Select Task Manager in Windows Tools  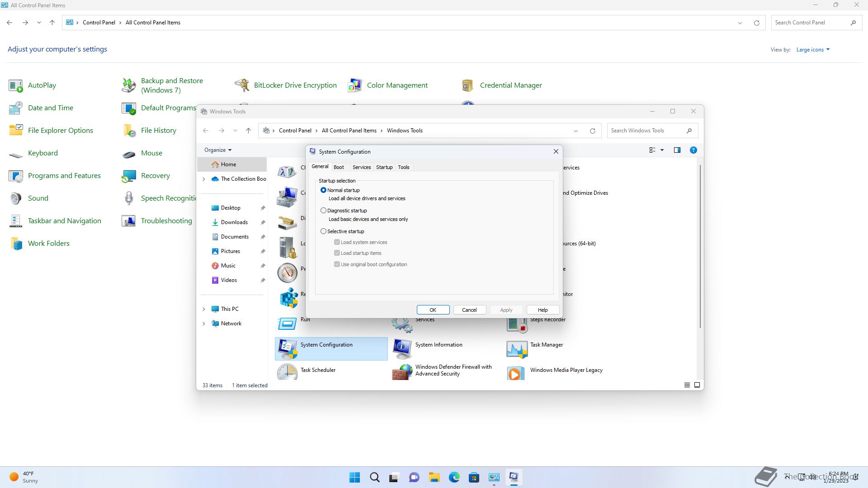[535, 348]
